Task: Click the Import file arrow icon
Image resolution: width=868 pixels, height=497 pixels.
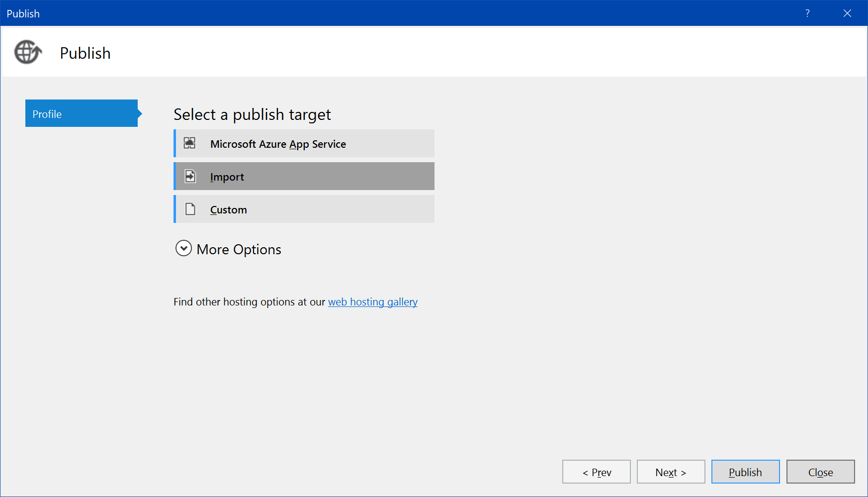Action: point(190,176)
